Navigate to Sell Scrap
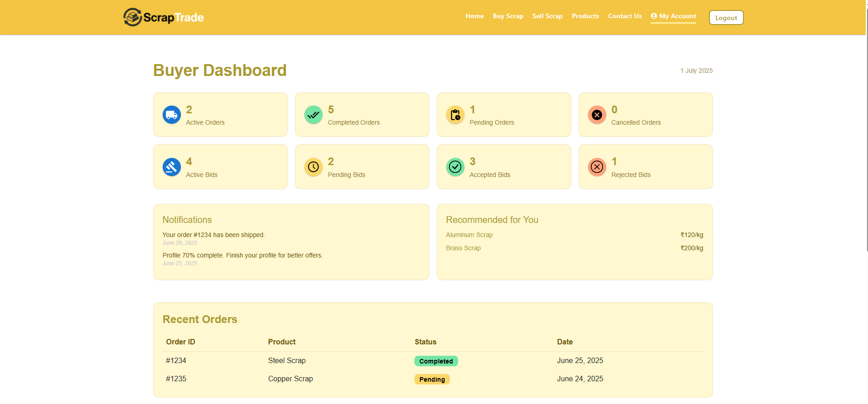Viewport: 868px width, 404px height. pyautogui.click(x=547, y=16)
